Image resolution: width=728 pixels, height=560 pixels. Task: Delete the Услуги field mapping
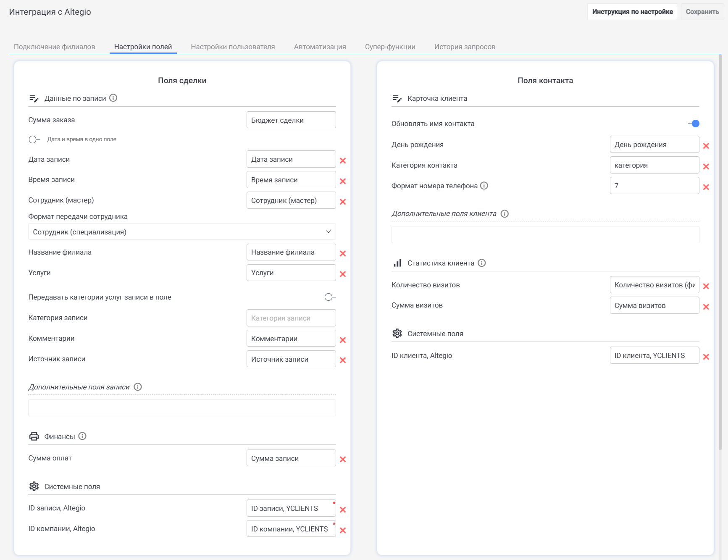pos(343,274)
